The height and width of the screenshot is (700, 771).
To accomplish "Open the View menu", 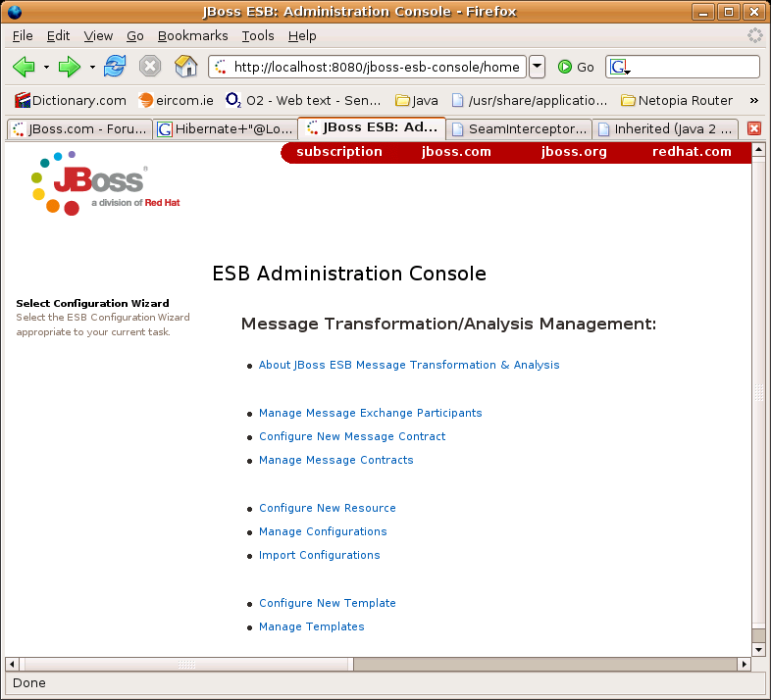I will click(98, 36).
